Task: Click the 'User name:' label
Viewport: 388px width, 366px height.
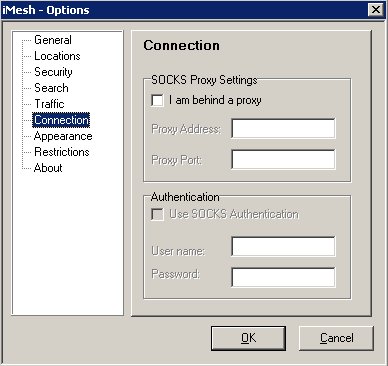Action: click(x=178, y=251)
